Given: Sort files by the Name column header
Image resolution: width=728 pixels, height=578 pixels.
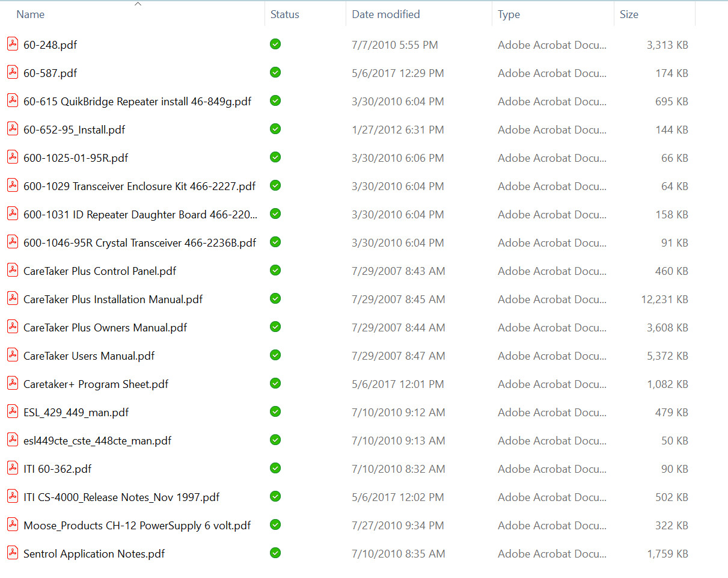Looking at the screenshot, I should [x=31, y=14].
